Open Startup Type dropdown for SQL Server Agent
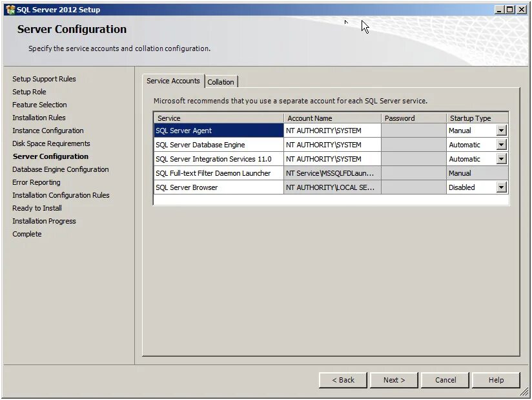This screenshot has height=400, width=532. [x=501, y=131]
